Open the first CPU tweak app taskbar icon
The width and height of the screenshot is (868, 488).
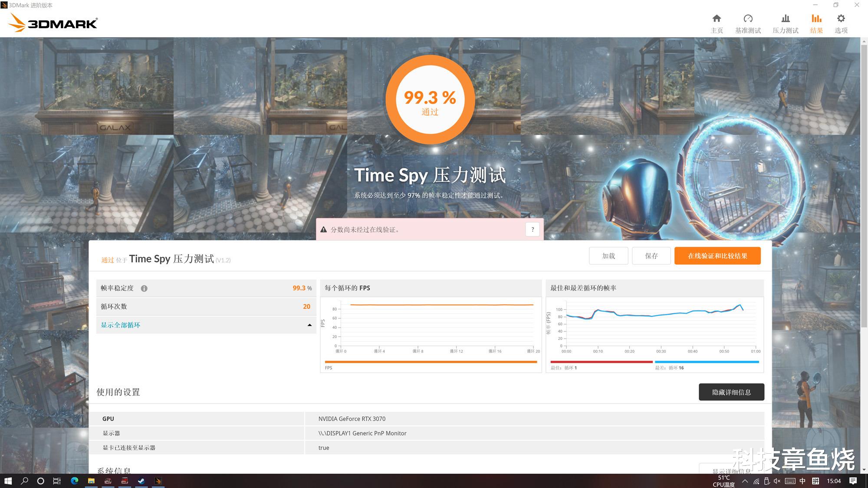[x=108, y=481]
